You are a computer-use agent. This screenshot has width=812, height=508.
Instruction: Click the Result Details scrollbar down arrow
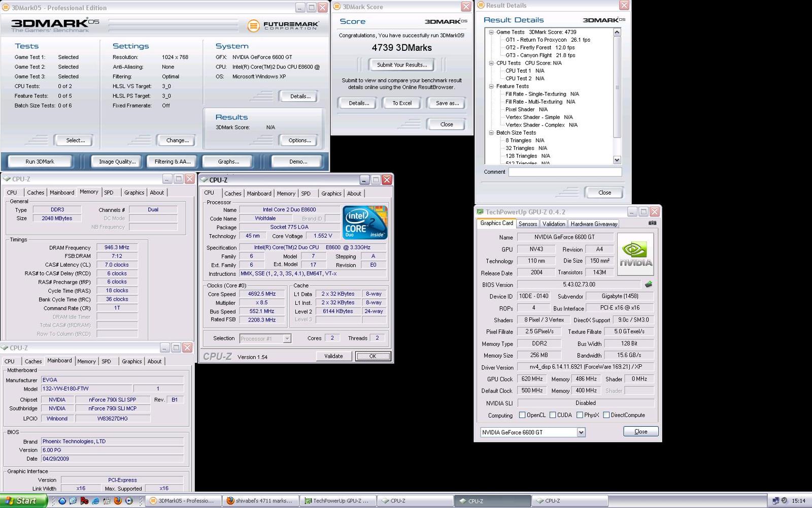[x=617, y=160]
